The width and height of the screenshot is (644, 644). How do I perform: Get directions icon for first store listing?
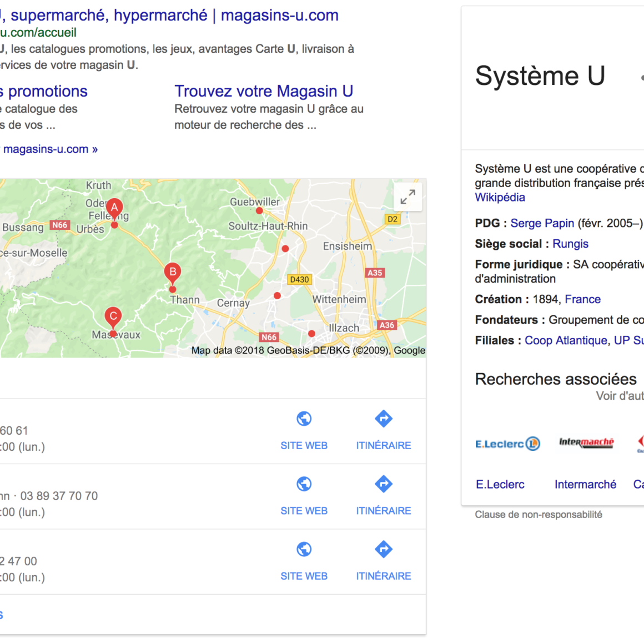point(384,419)
